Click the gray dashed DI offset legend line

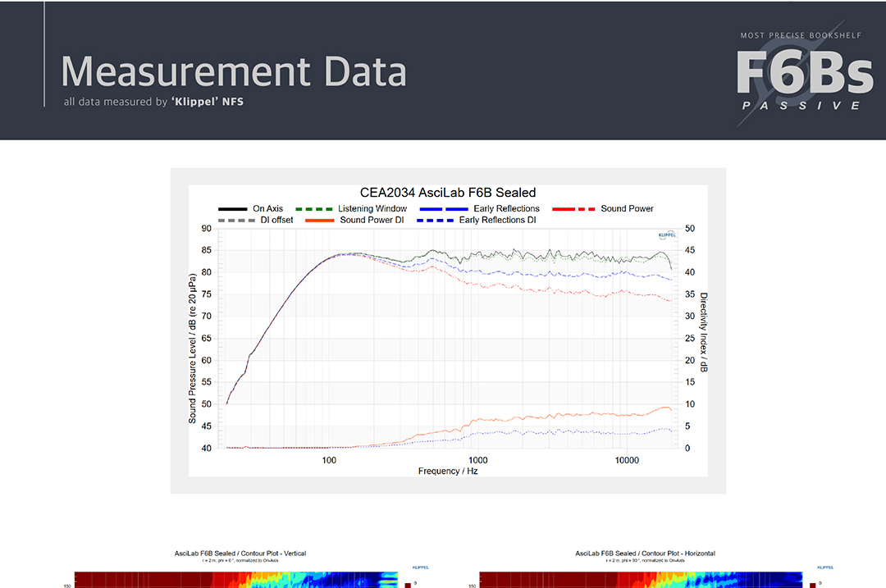click(x=236, y=221)
